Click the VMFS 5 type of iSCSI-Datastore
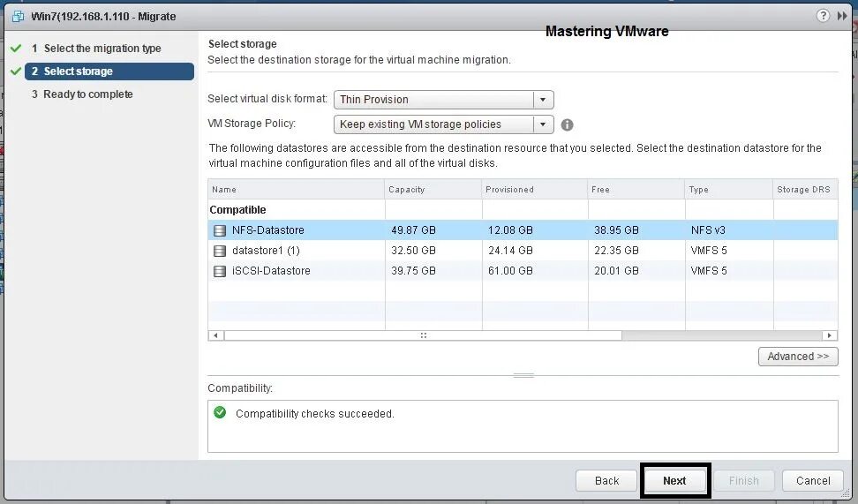 click(709, 271)
